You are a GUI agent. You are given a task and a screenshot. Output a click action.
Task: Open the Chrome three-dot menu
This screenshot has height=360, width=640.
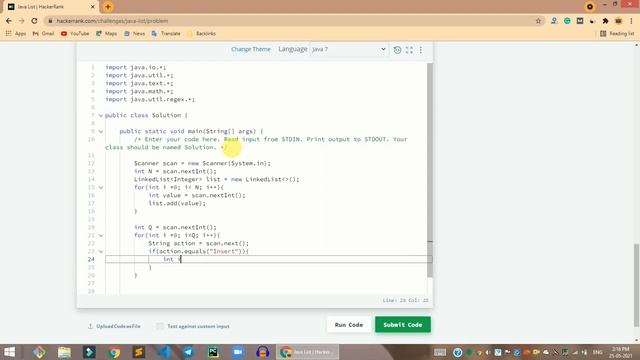click(x=631, y=21)
